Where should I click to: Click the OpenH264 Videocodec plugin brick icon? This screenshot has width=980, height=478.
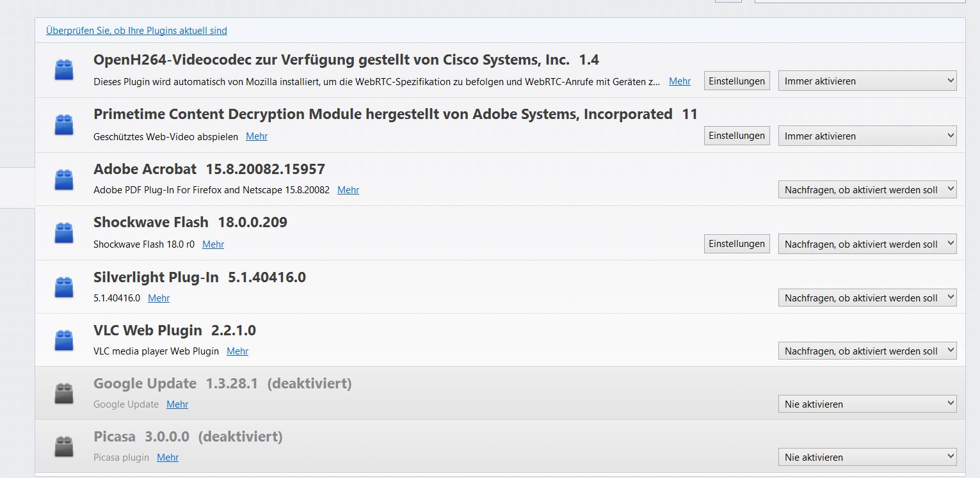[x=63, y=70]
